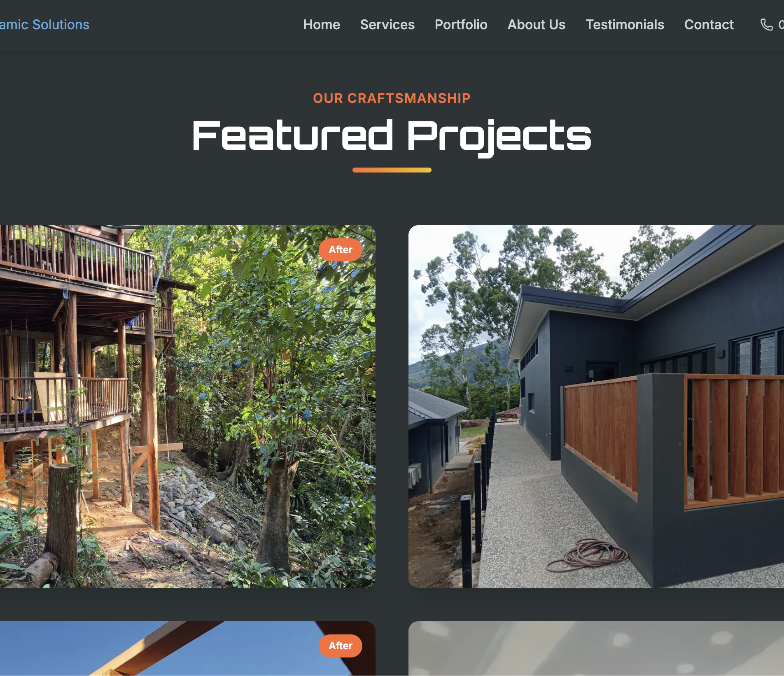
Task: Click the Featured Projects heading
Action: pos(392,136)
